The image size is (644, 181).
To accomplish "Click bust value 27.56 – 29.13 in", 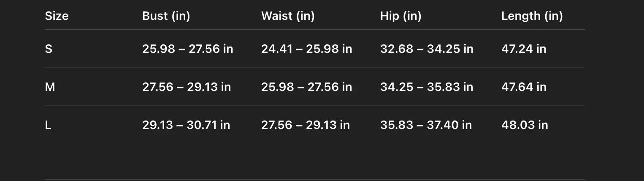I will coord(187,87).
